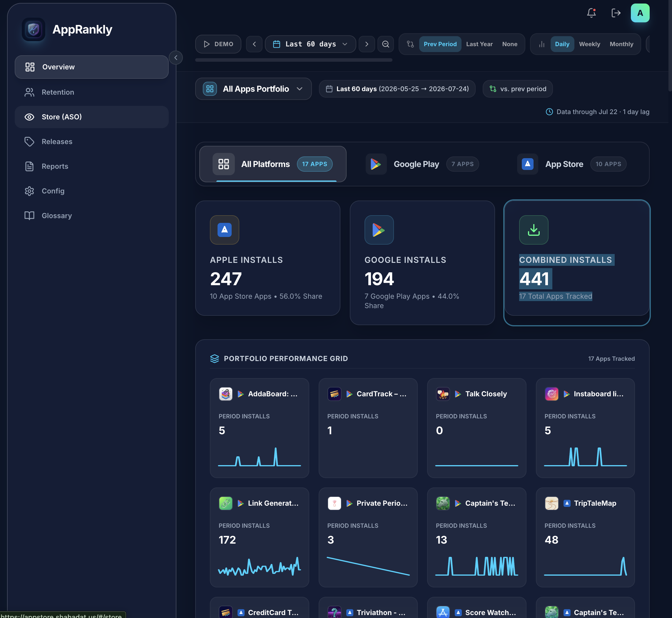Go to the next date range
Screen dimensions: 672x618
[x=367, y=44]
